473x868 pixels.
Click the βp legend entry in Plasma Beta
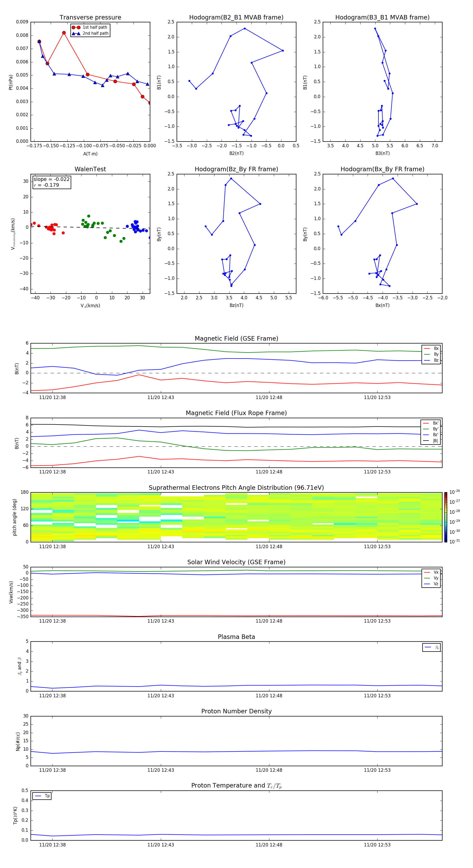click(x=431, y=647)
